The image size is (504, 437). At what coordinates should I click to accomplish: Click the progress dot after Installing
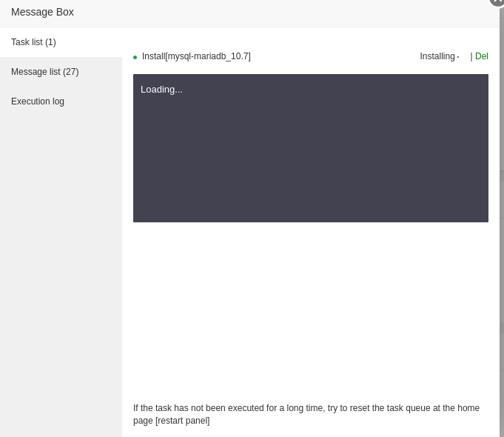[458, 57]
